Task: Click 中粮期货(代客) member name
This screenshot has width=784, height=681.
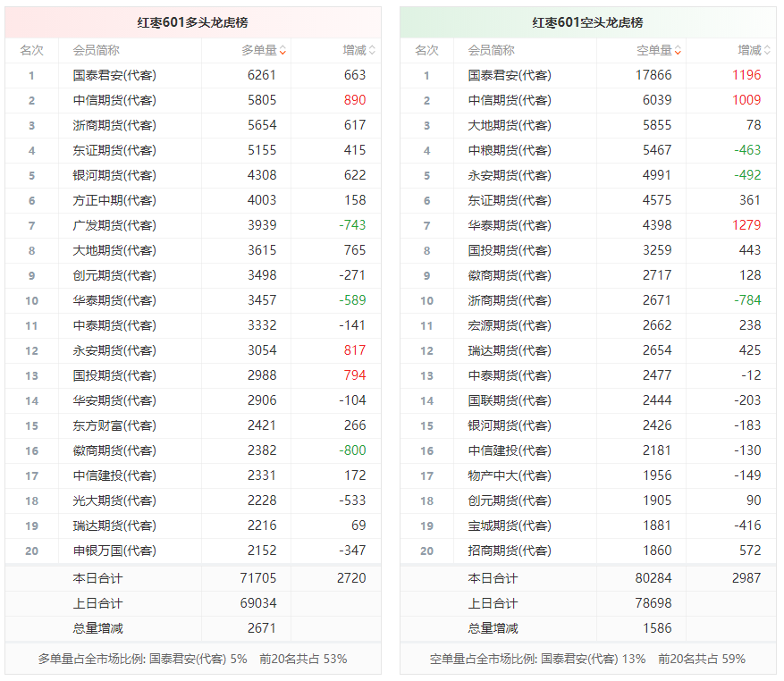Action: pos(510,150)
